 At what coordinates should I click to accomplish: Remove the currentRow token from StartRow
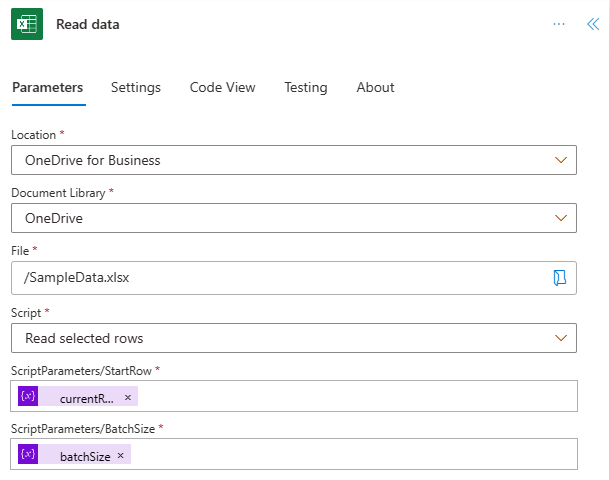[x=127, y=398]
